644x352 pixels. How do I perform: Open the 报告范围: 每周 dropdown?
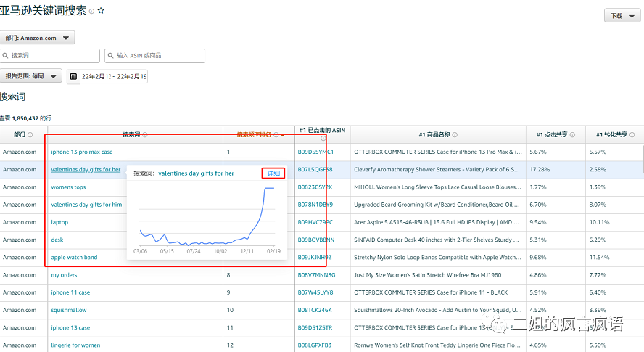pyautogui.click(x=30, y=76)
